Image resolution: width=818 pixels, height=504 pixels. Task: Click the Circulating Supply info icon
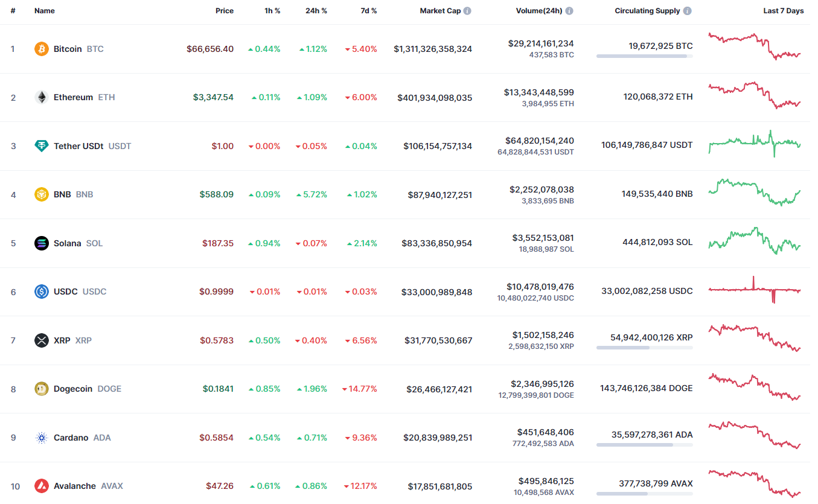coord(688,11)
